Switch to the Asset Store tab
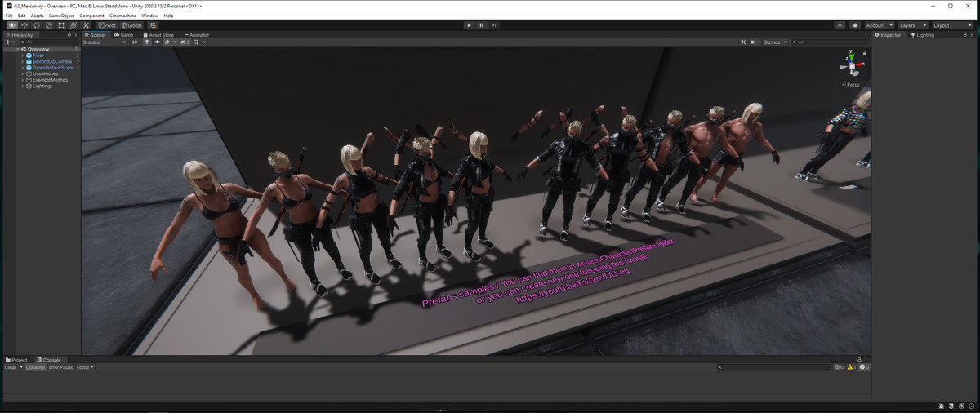This screenshot has width=980, height=413. point(159,35)
